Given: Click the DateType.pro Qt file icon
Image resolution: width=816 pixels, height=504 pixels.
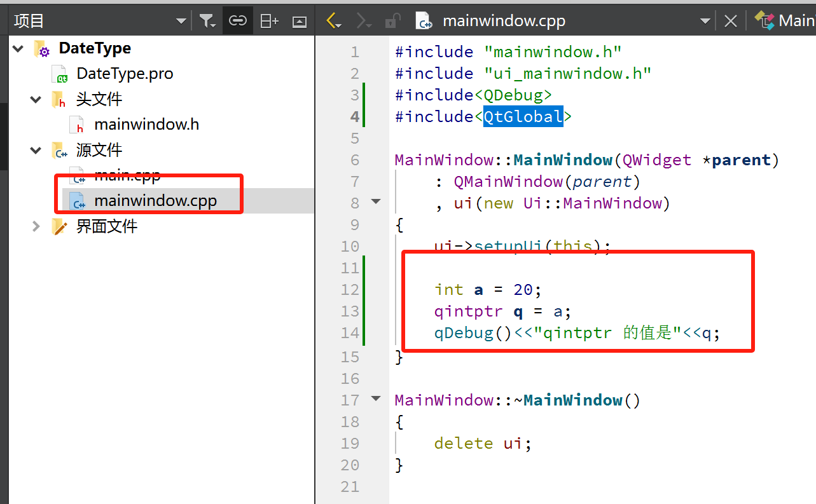Looking at the screenshot, I should [60, 74].
